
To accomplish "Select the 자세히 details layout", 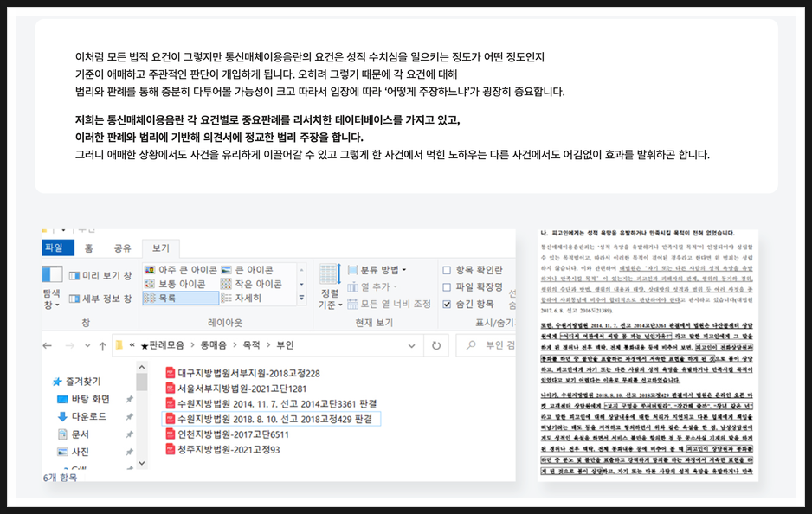I will 242,299.
